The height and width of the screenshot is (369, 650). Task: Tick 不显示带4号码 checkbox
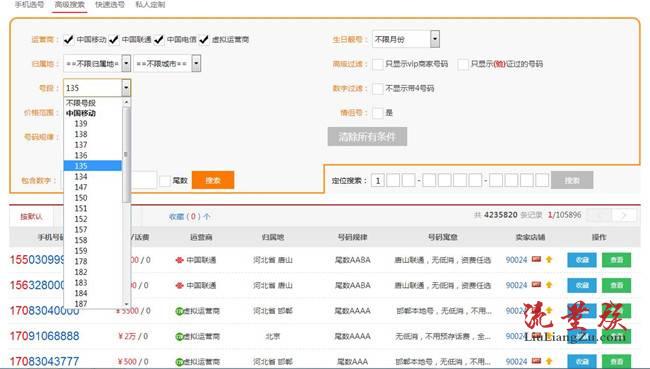click(378, 88)
